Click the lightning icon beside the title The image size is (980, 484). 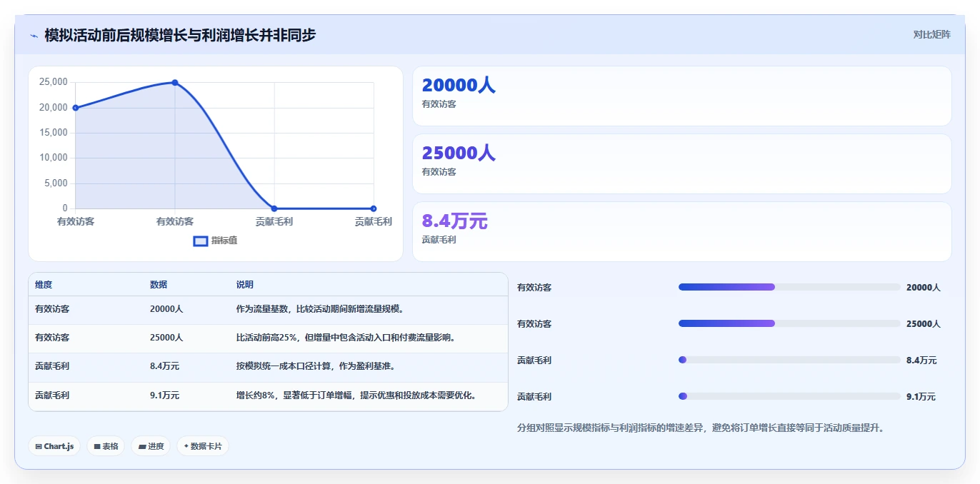coord(34,36)
